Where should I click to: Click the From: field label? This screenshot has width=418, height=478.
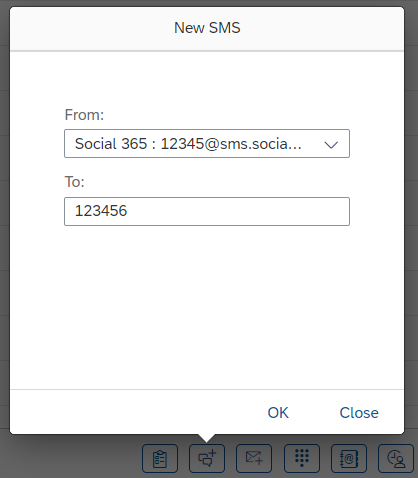coord(84,115)
